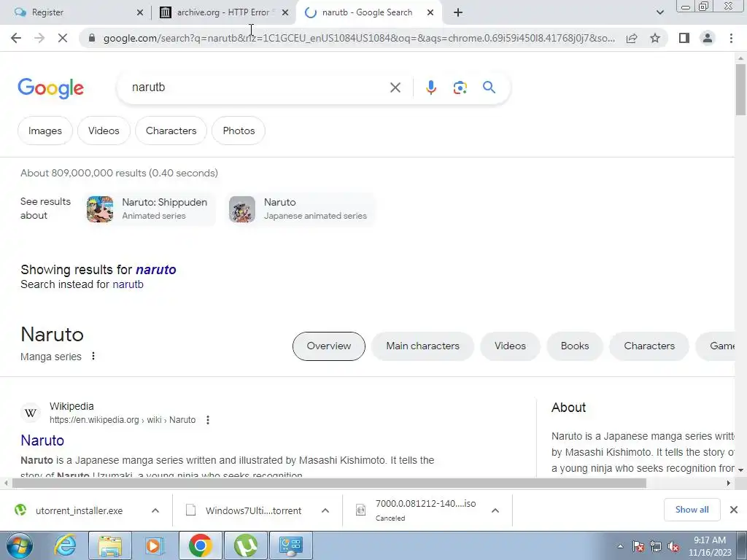Click the taskbar clock 9:17 AM
Viewport: 747px width, 560px height.
tap(710, 546)
